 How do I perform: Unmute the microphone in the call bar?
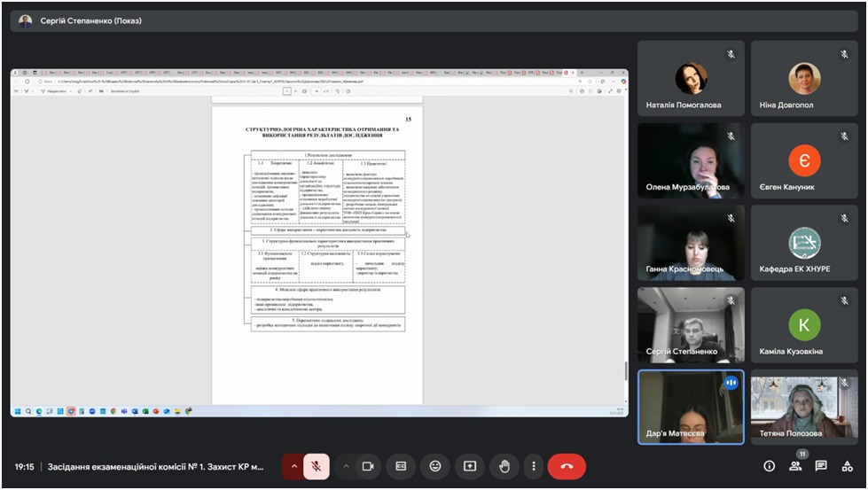coord(317,466)
